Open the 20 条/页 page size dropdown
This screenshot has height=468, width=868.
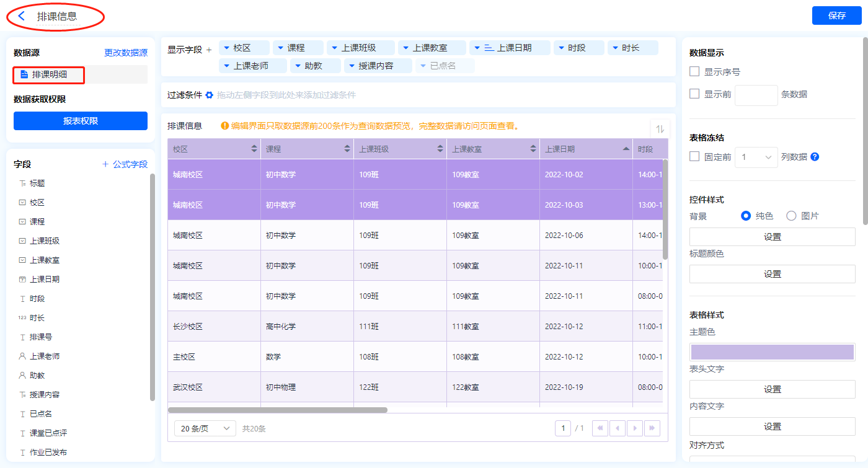click(205, 428)
